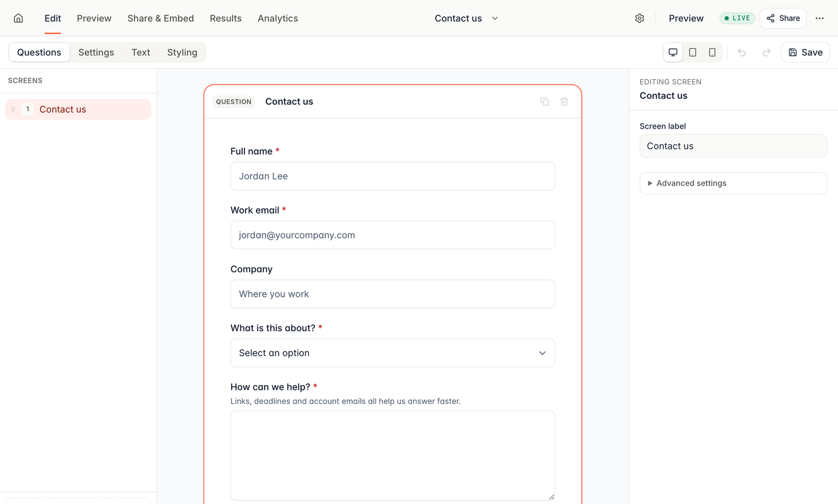This screenshot has width=838, height=504.
Task: Click the Share button
Action: pos(783,18)
